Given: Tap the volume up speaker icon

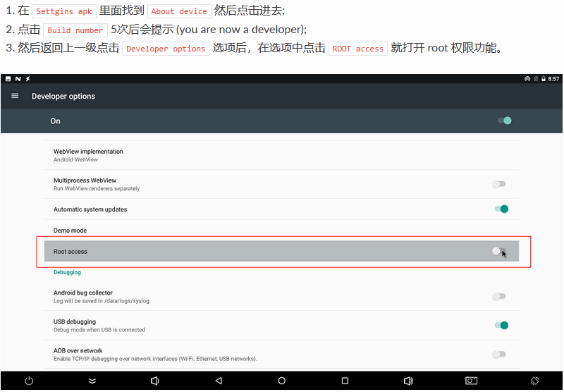Looking at the screenshot, I should [408, 381].
